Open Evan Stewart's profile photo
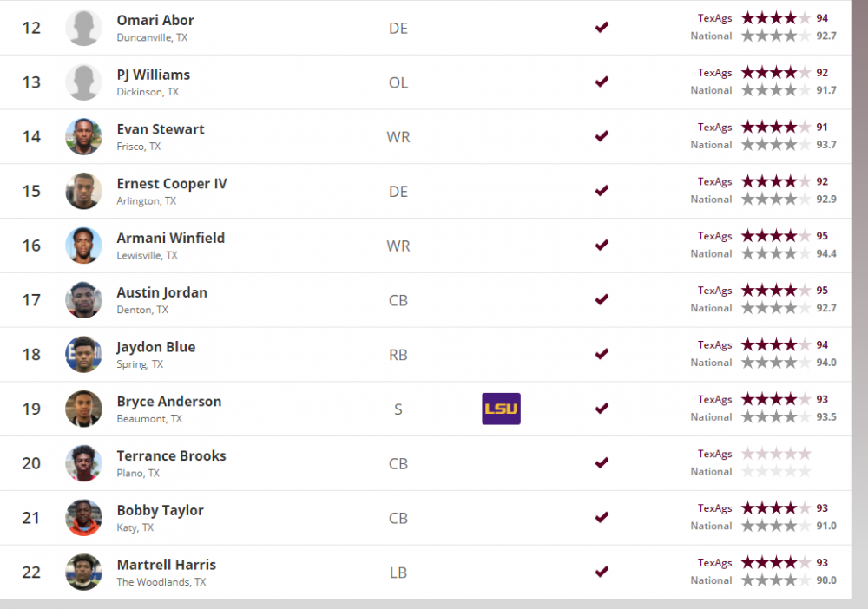Viewport: 868px width, 609px height. (83, 137)
